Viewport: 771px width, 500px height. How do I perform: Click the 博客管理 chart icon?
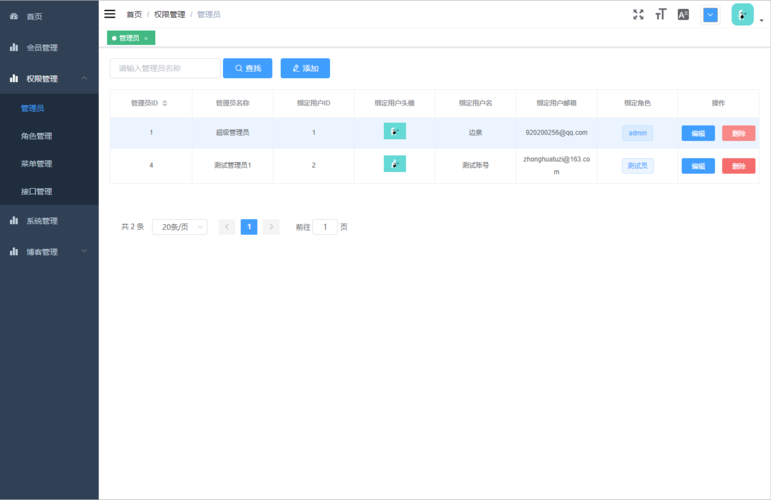coord(14,251)
